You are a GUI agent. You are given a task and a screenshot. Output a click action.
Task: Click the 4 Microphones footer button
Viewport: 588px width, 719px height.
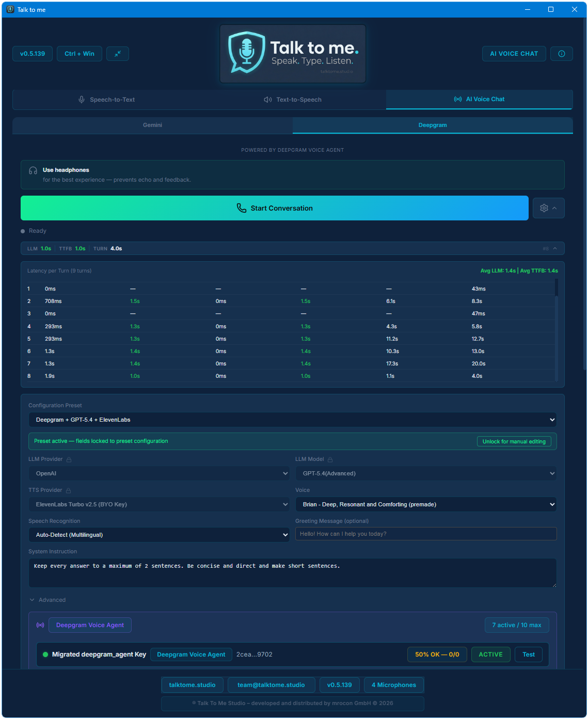coord(394,685)
